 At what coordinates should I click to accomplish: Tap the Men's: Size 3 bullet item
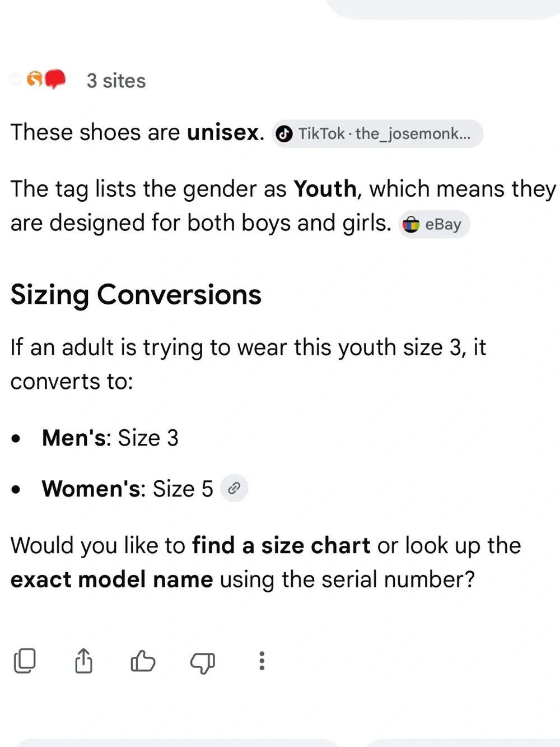point(110,438)
